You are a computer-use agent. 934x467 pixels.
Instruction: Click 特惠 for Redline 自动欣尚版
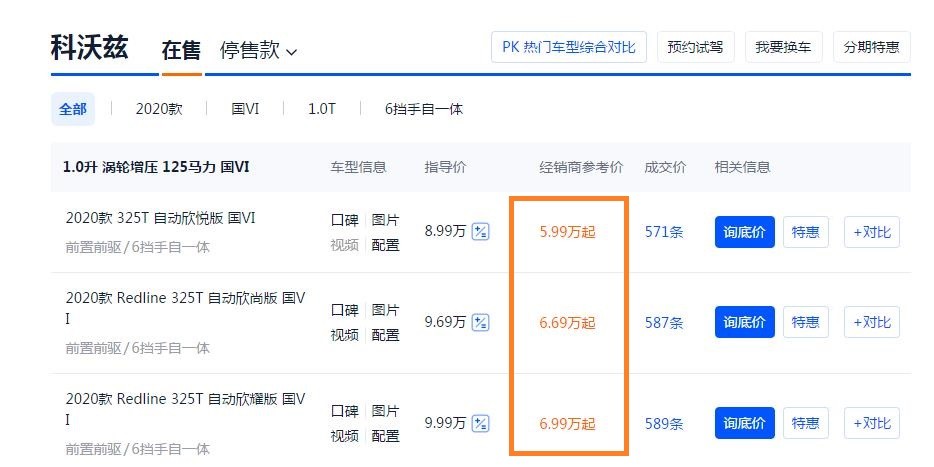pyautogui.click(x=805, y=322)
